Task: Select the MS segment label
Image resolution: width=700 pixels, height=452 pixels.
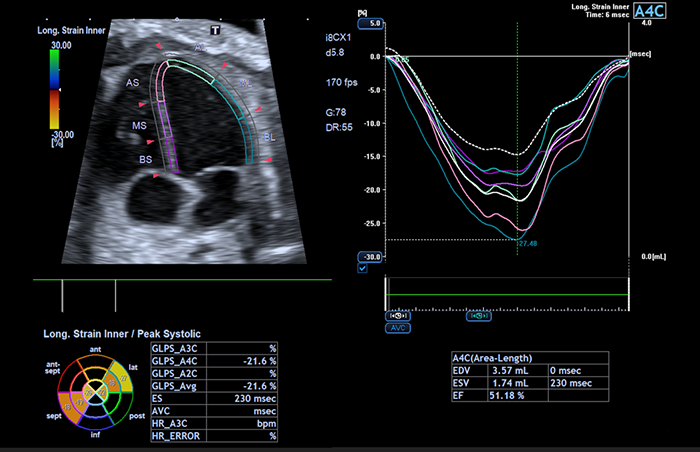Action: [x=139, y=126]
